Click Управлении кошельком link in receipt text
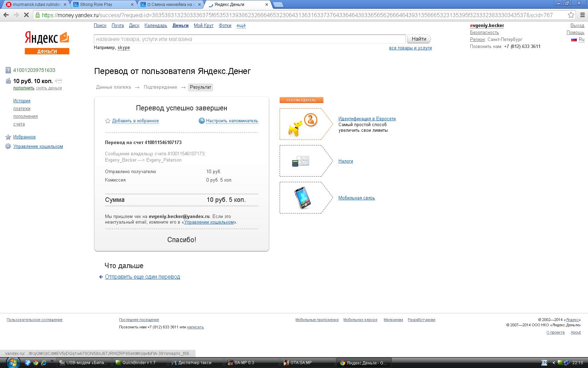The width and height of the screenshot is (588, 368). [x=209, y=222]
